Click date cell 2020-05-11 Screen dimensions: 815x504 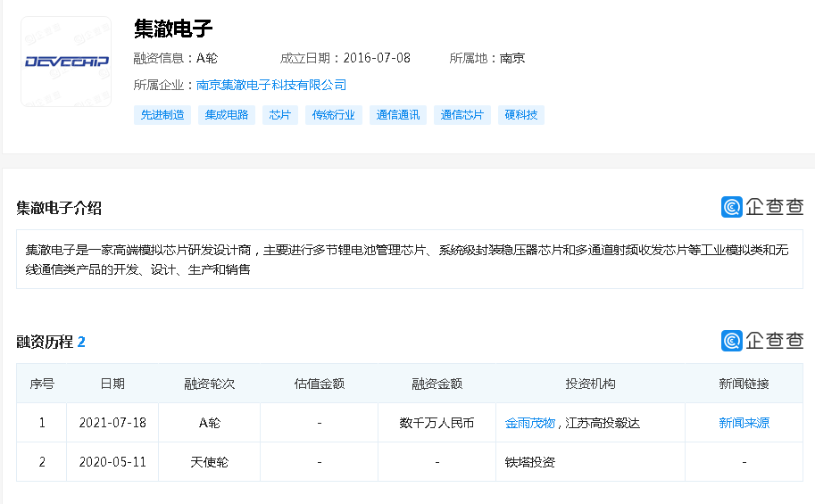click(x=112, y=462)
